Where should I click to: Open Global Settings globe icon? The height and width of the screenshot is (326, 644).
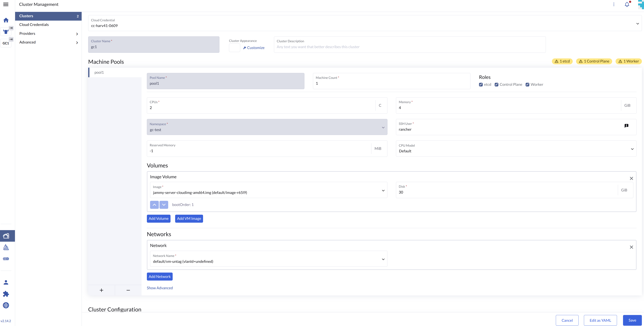point(6,305)
